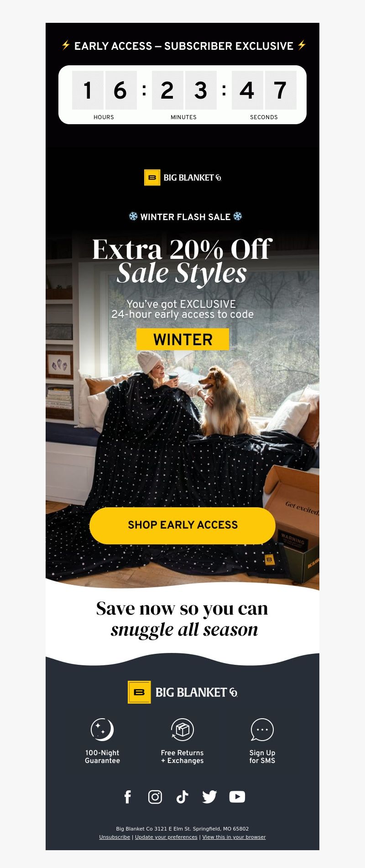Click the Free Returns box icon
Screen dimensions: 365x868
[x=182, y=730]
